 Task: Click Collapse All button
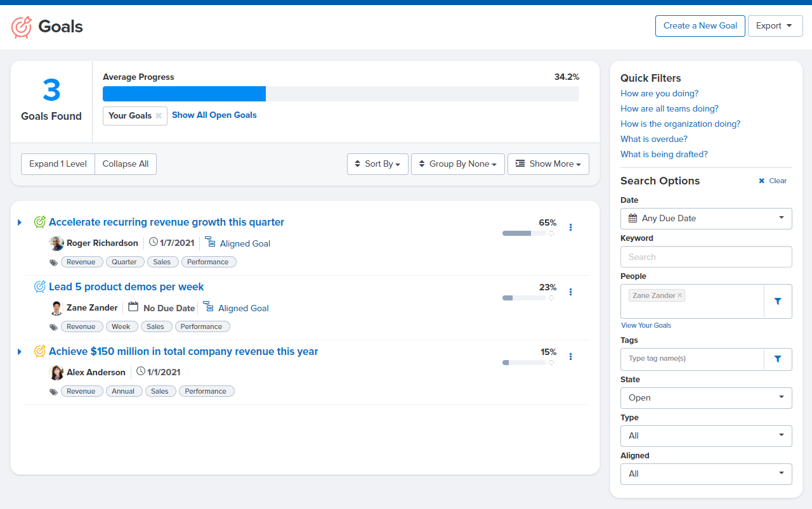pos(126,164)
